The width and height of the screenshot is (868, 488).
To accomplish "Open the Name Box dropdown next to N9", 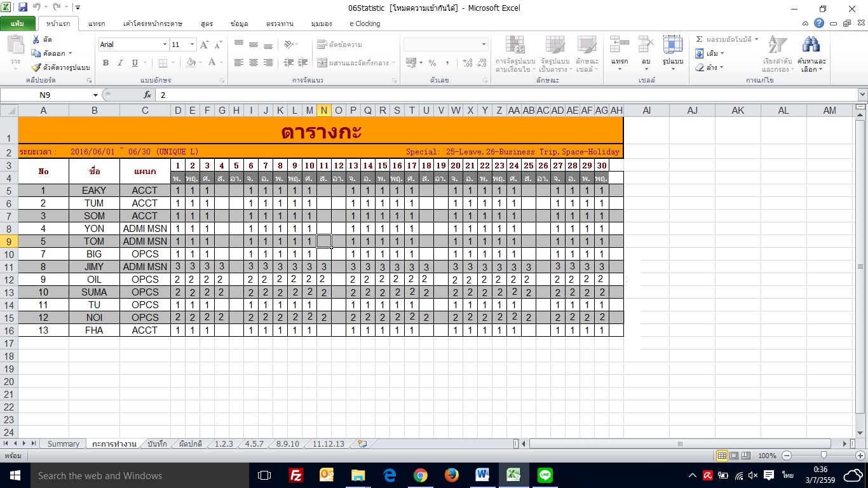I will point(95,95).
